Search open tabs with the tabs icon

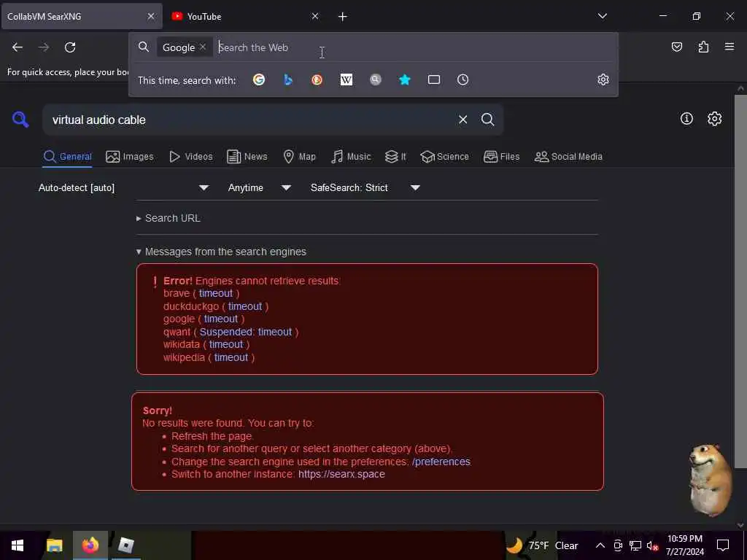[433, 79]
